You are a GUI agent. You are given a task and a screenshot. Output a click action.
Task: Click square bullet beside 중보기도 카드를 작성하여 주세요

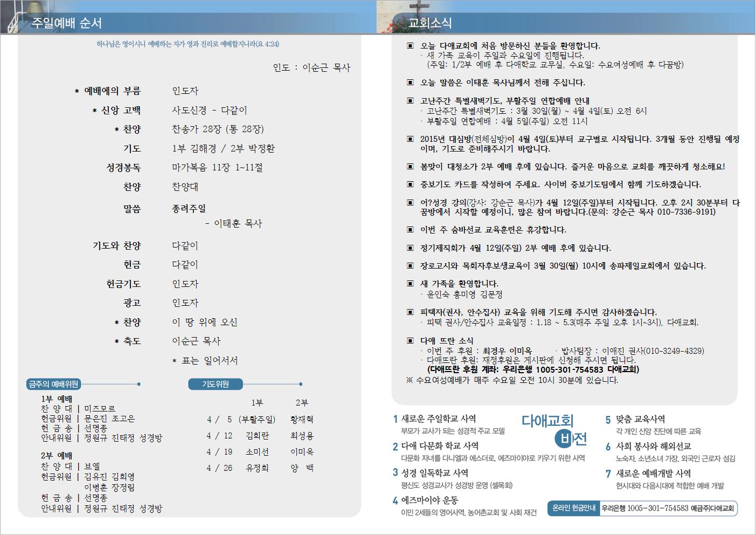pyautogui.click(x=411, y=184)
